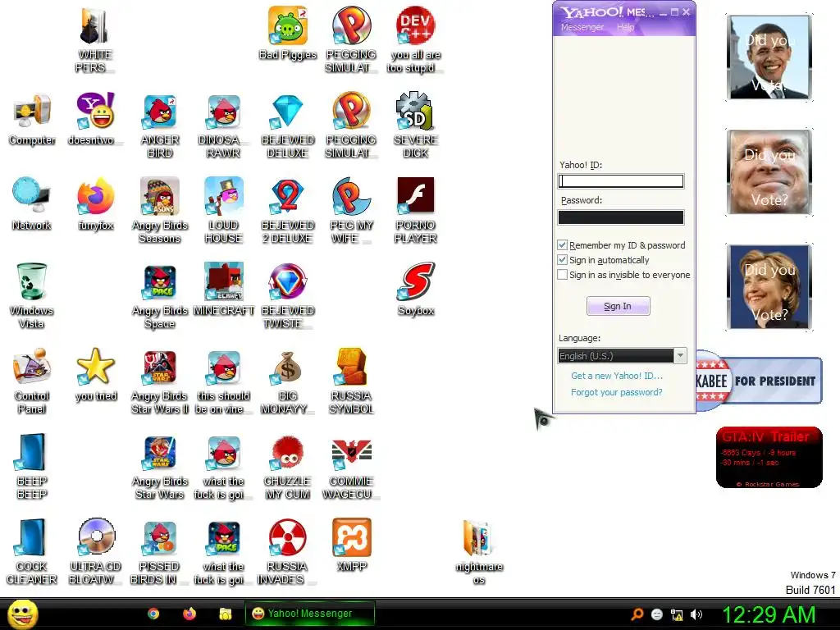Open the file explorer taskbar icon

[225, 614]
